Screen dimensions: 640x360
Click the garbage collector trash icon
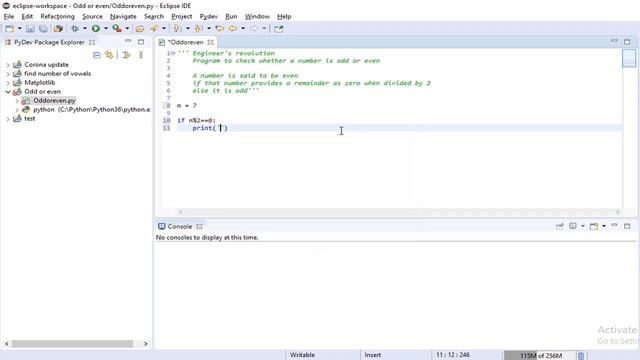581,356
